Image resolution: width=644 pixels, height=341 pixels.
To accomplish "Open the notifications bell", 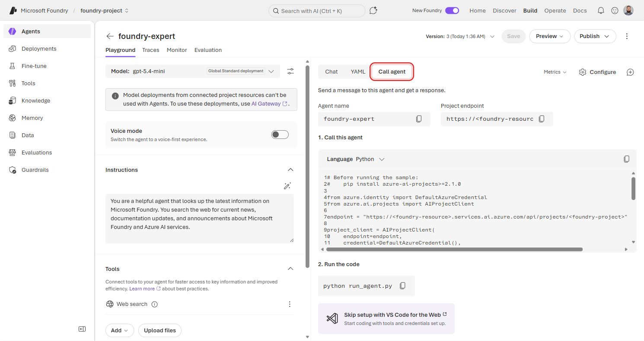I will coord(601,10).
